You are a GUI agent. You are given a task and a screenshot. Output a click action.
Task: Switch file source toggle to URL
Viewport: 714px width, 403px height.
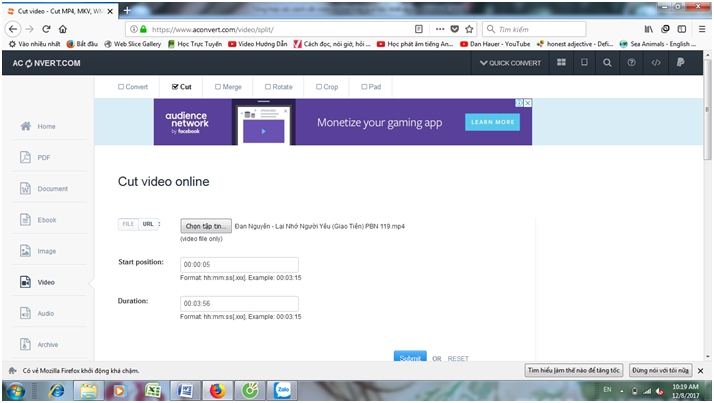tap(148, 225)
